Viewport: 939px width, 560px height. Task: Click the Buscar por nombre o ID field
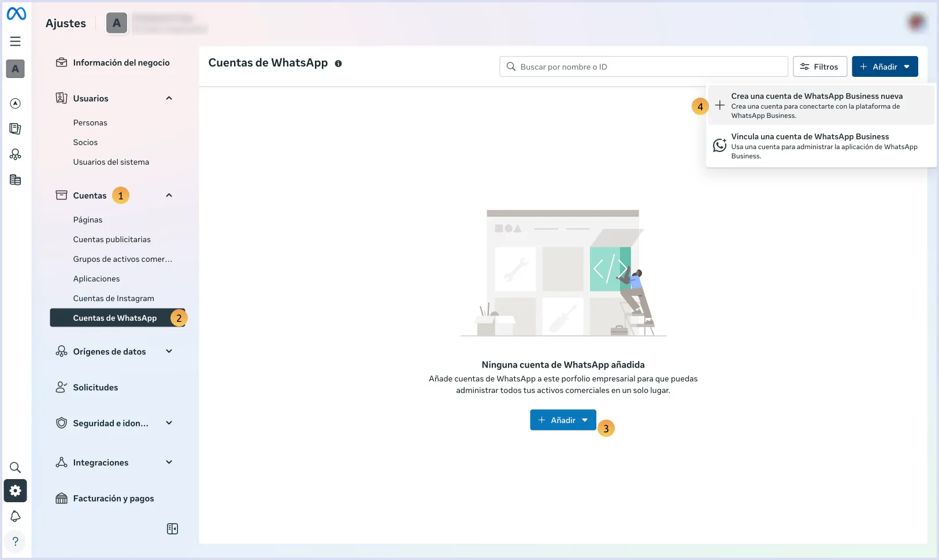[x=643, y=66]
